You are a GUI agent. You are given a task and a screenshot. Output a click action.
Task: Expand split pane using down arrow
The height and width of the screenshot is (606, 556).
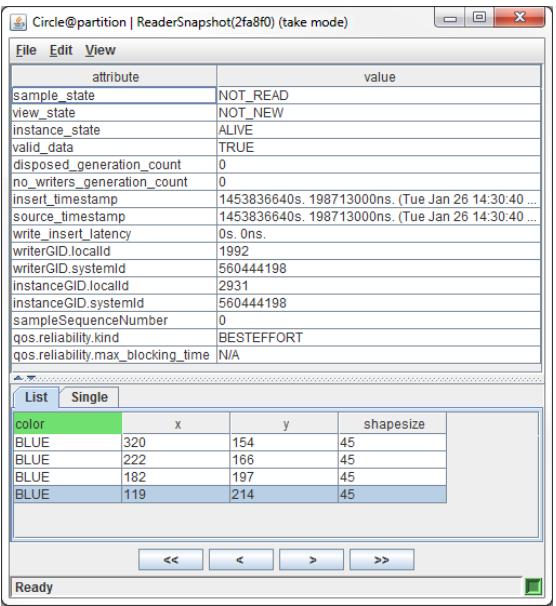(x=31, y=378)
